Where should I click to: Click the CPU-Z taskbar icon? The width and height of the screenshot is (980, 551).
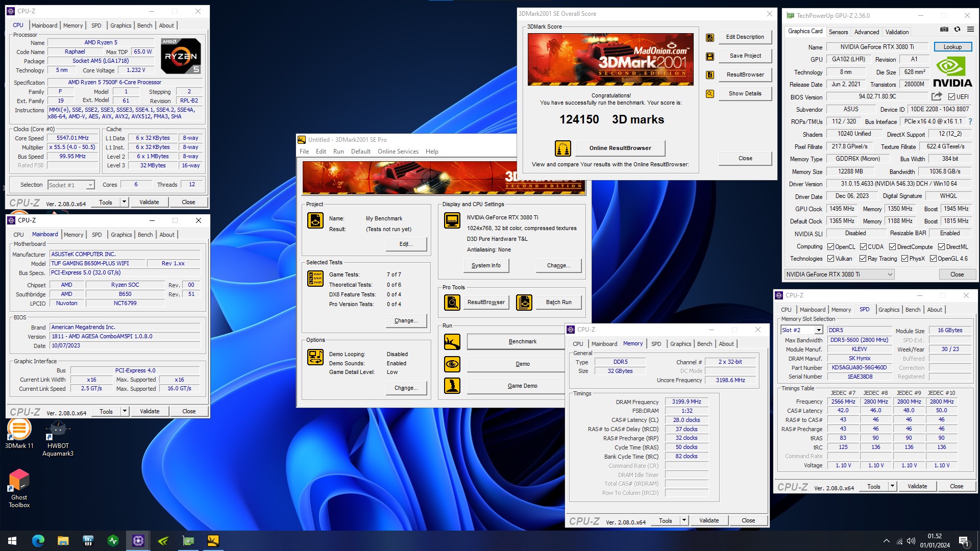(138, 541)
